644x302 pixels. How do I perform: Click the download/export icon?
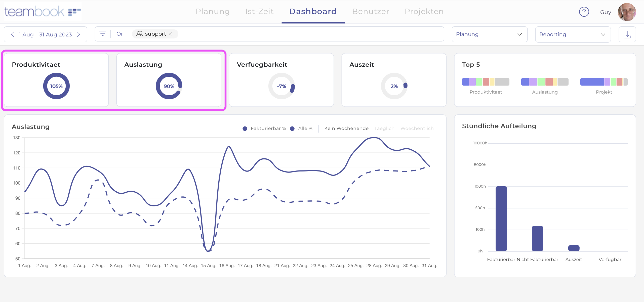coord(627,34)
